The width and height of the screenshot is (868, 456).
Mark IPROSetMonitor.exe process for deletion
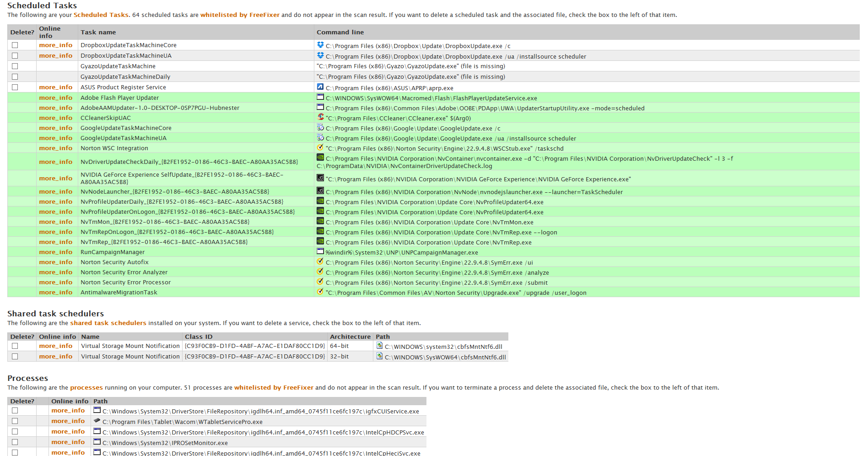tap(15, 442)
